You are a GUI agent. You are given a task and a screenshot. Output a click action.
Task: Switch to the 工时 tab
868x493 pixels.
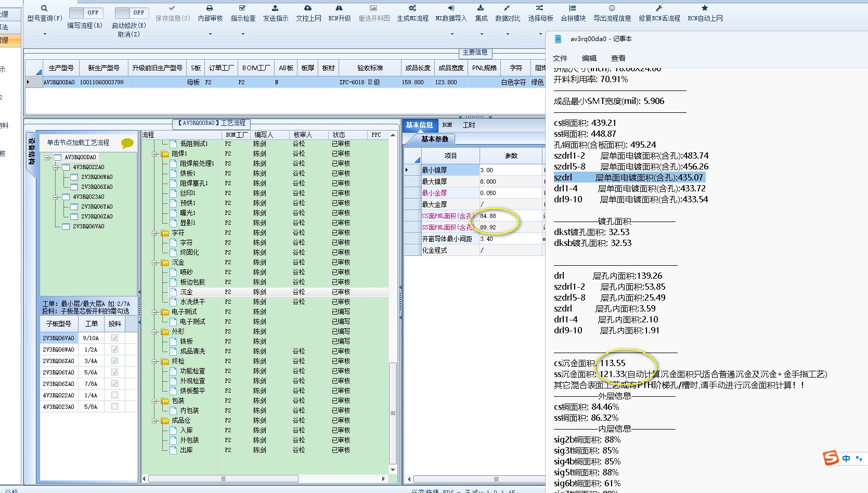tap(469, 125)
